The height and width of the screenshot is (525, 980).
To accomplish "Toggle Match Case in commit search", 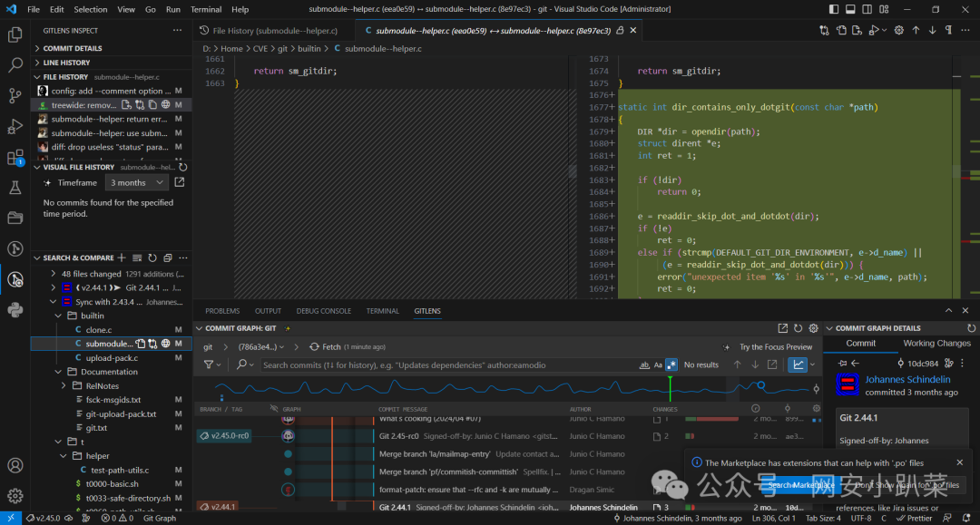I will click(658, 365).
